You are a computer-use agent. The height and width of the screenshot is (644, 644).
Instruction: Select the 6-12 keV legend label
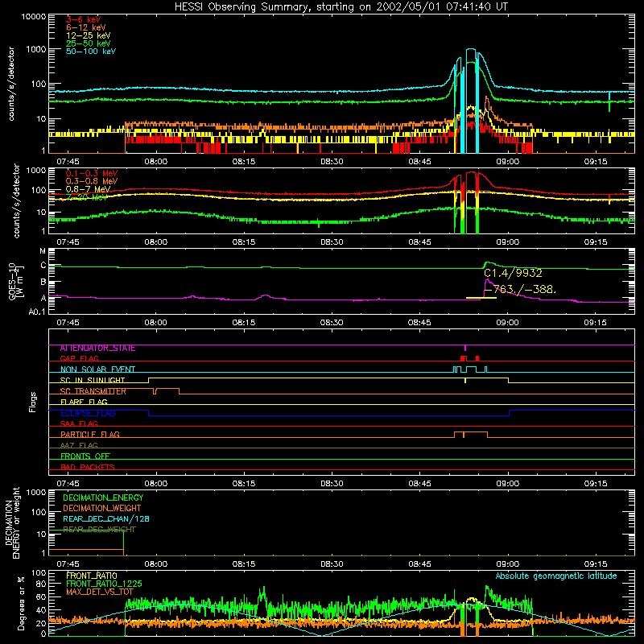click(x=86, y=27)
